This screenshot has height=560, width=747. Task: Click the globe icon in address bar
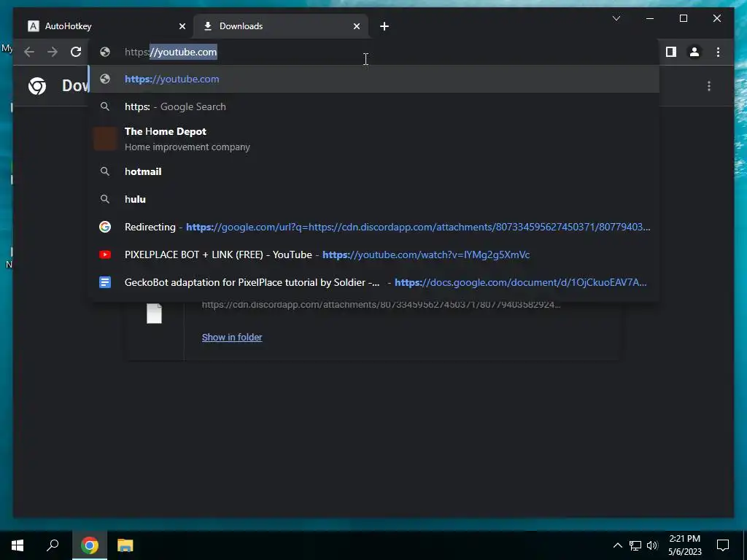(105, 52)
